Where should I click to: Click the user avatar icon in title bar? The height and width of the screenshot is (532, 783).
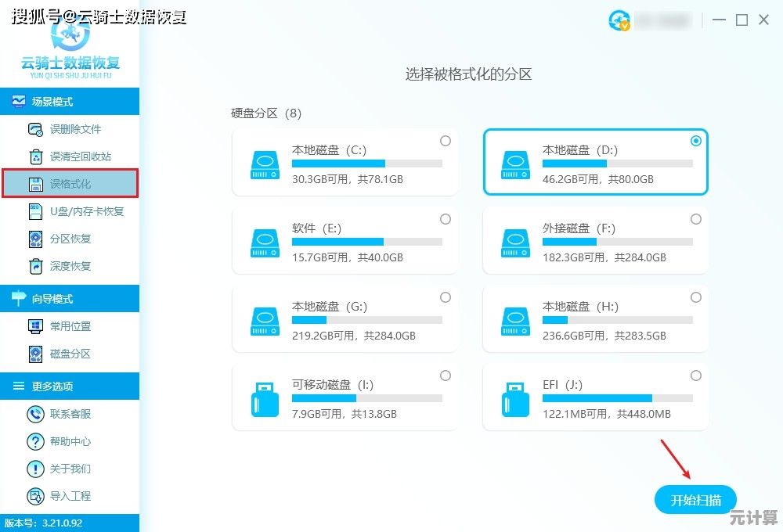[619, 20]
